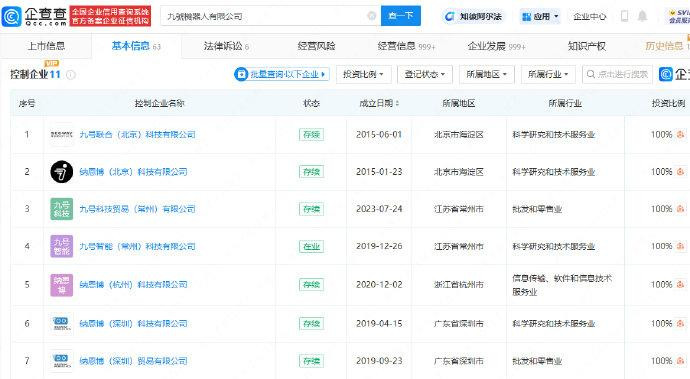Open 九号科技贸易（常州）有限公司 link
This screenshot has width=690, height=379.
pos(137,209)
